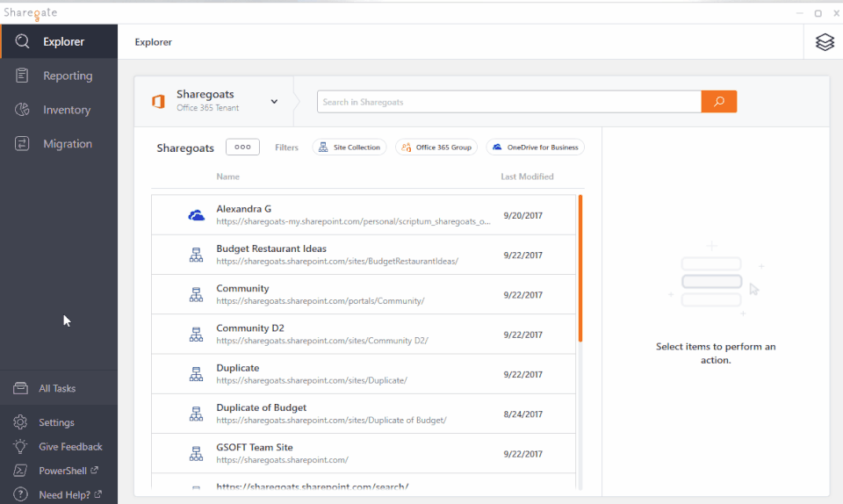The image size is (843, 504).
Task: Click site icon for Duplicate of Budget
Action: pyautogui.click(x=196, y=414)
